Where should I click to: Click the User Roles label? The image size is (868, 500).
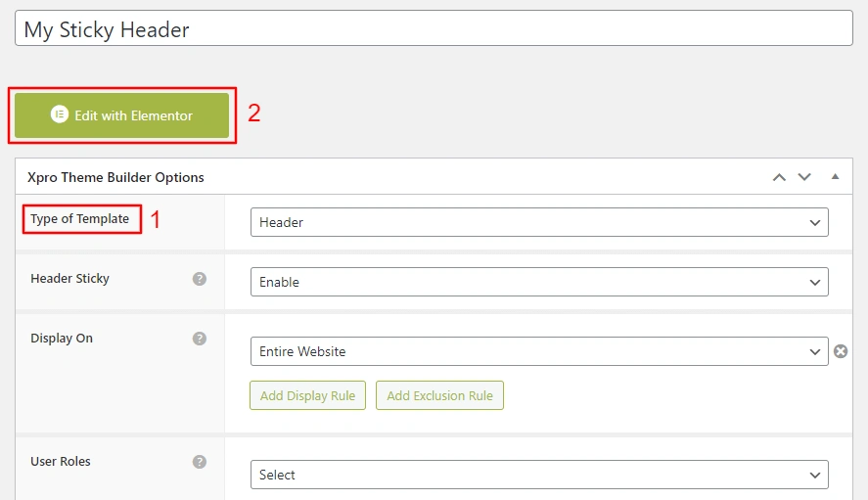(x=61, y=462)
